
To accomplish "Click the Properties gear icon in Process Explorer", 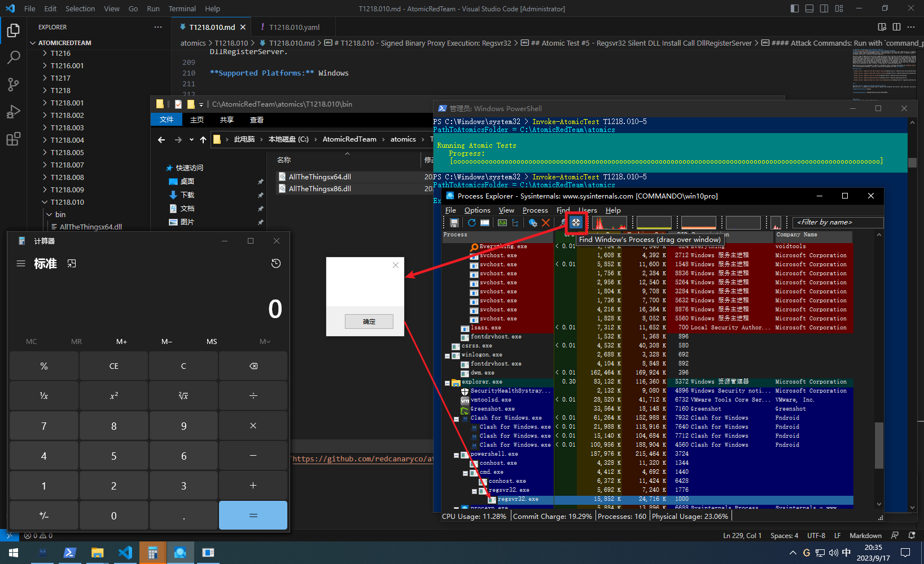I will point(533,223).
